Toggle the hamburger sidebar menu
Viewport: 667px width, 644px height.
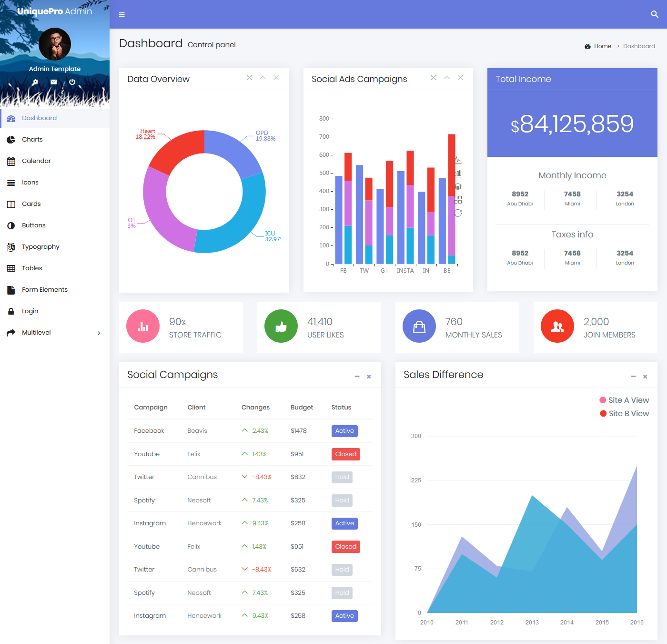tap(122, 14)
